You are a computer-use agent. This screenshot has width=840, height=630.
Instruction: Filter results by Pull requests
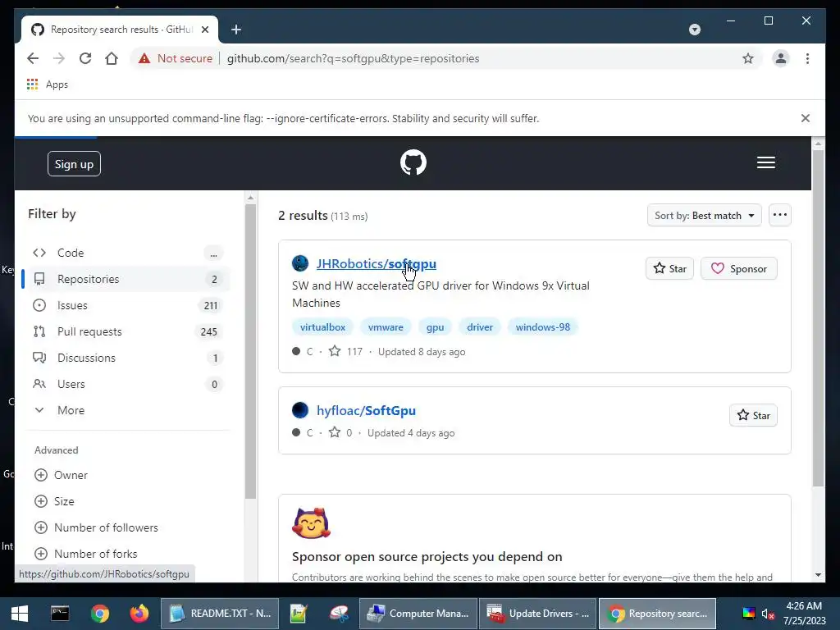click(x=127, y=331)
